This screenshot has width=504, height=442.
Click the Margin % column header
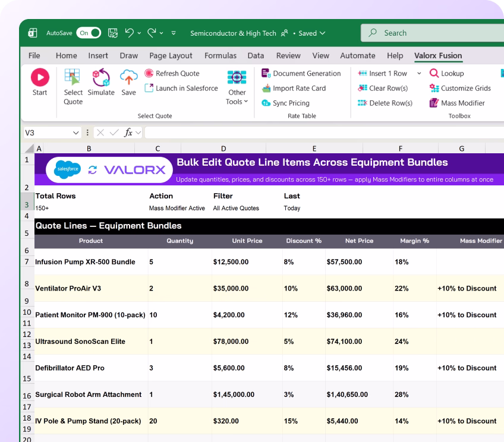pyautogui.click(x=415, y=241)
